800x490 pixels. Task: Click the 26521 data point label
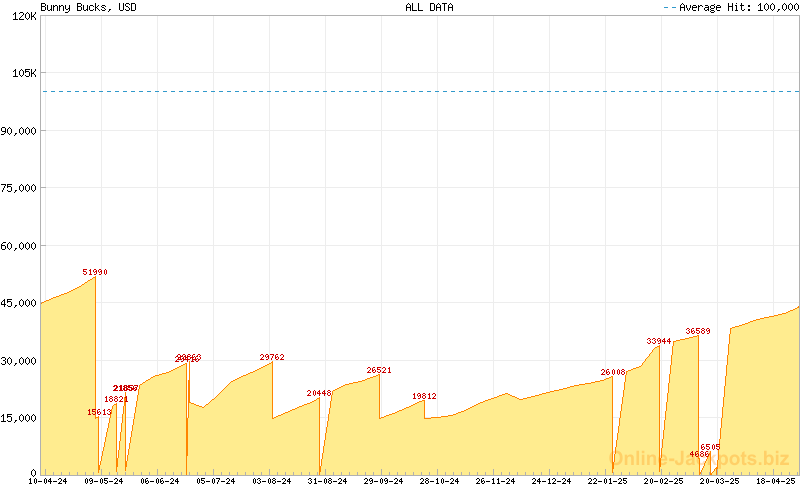click(379, 370)
